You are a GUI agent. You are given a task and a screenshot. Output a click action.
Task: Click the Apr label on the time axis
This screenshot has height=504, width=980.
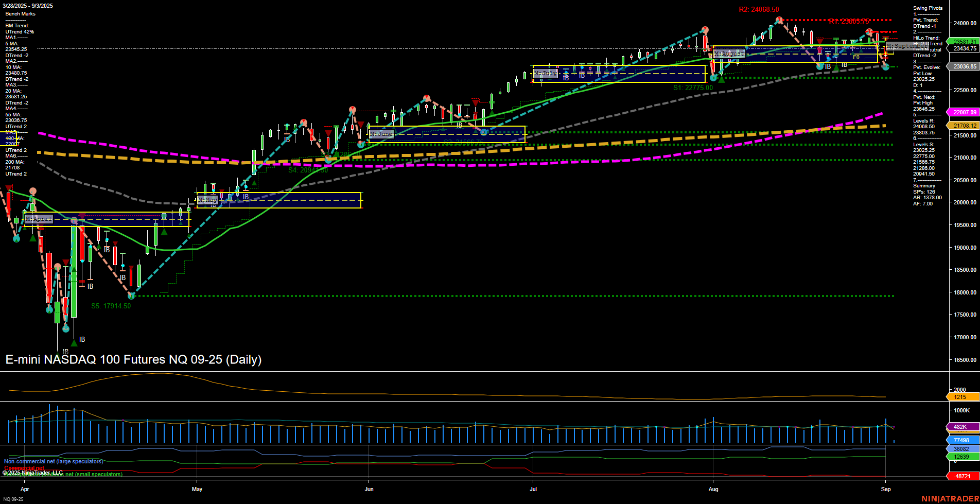point(25,490)
